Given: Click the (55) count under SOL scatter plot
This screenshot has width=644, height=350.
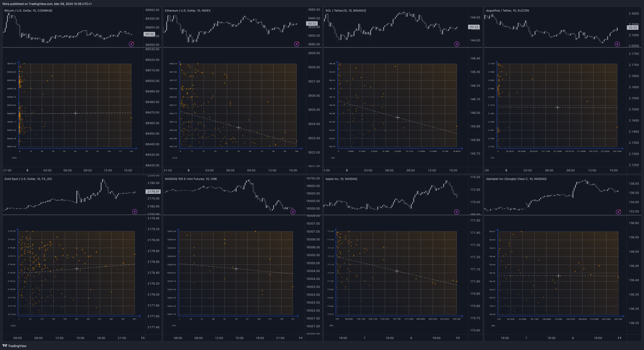Looking at the screenshot, I should 333,158.
